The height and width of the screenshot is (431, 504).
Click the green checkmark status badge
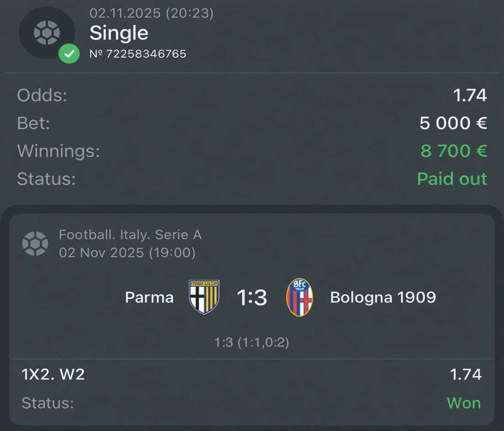(69, 54)
